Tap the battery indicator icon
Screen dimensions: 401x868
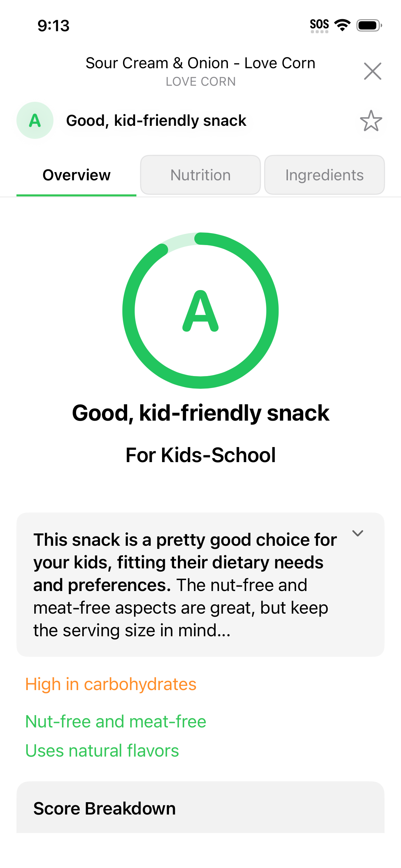(x=369, y=25)
